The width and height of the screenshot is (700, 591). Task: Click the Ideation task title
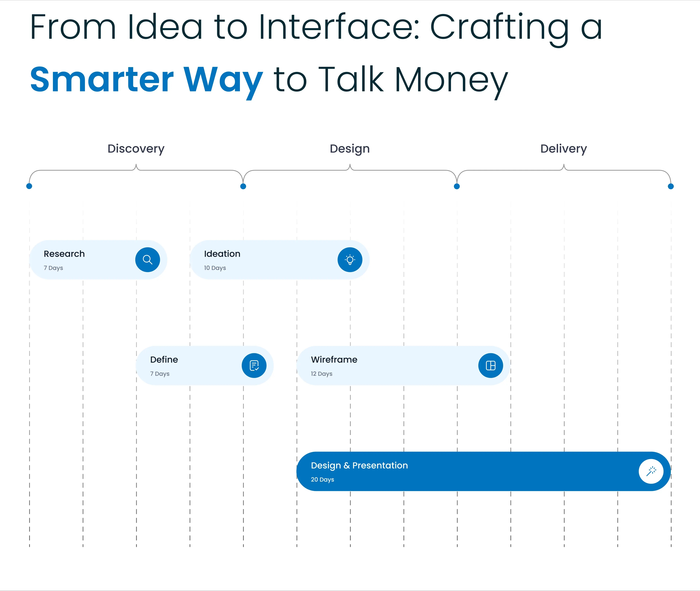pos(222,254)
